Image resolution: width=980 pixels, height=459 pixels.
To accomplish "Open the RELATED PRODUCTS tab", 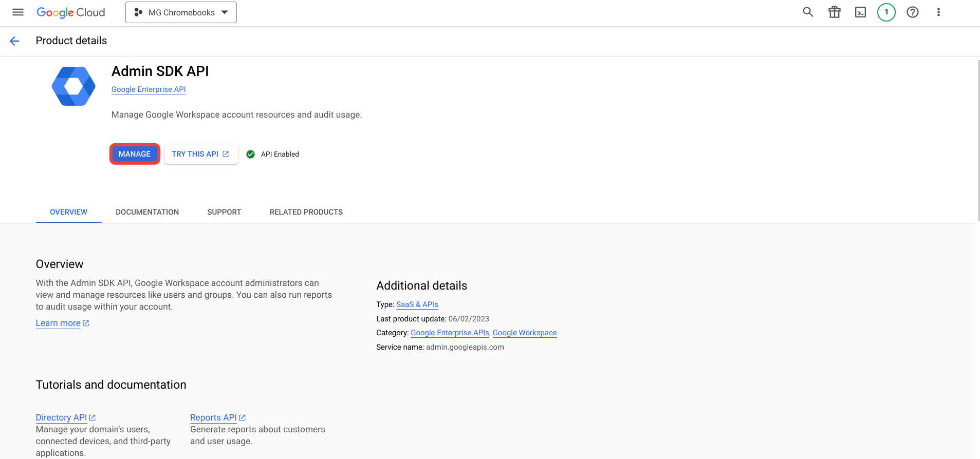I will 306,212.
